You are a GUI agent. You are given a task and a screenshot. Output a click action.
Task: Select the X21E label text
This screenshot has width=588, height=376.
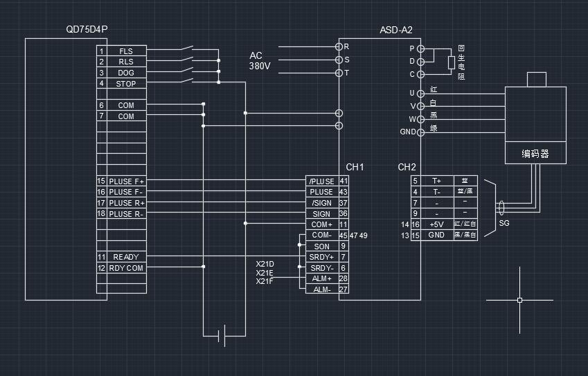(265, 273)
